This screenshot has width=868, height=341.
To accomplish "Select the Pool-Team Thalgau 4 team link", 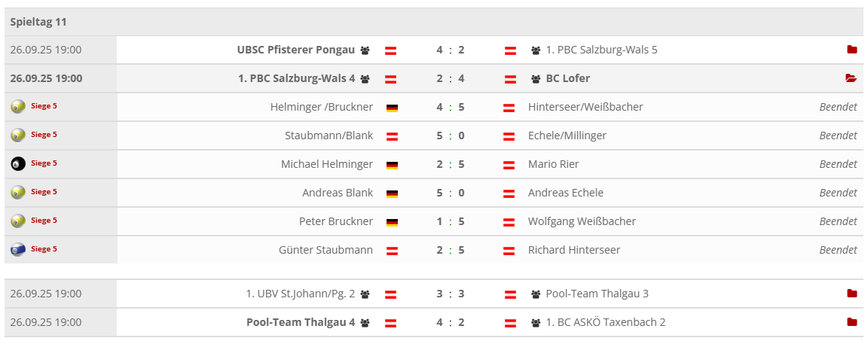I will pyautogui.click(x=301, y=322).
